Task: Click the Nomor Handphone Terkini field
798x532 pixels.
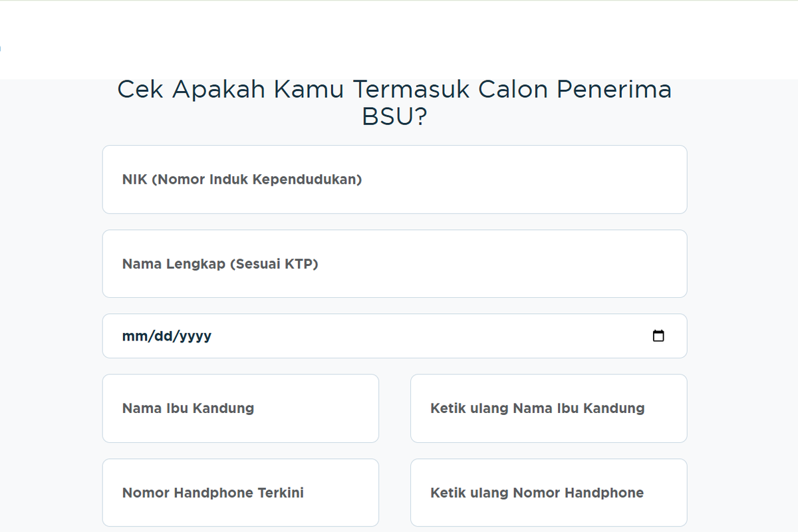Action: [240, 493]
